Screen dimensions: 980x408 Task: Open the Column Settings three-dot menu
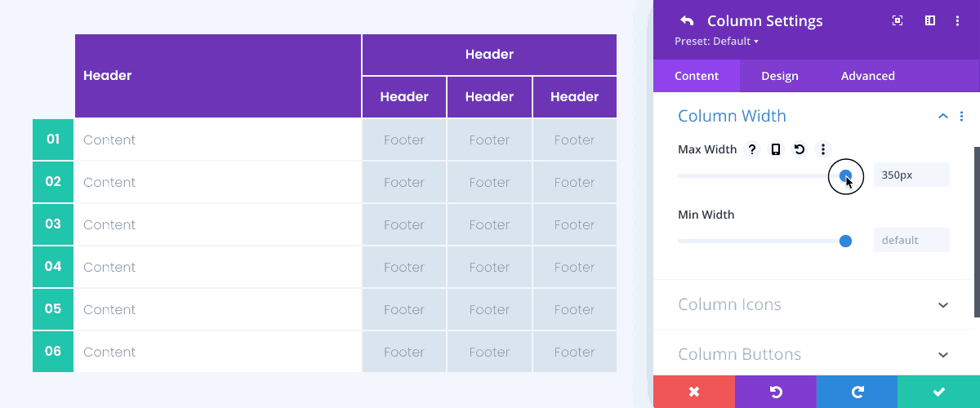tap(958, 21)
